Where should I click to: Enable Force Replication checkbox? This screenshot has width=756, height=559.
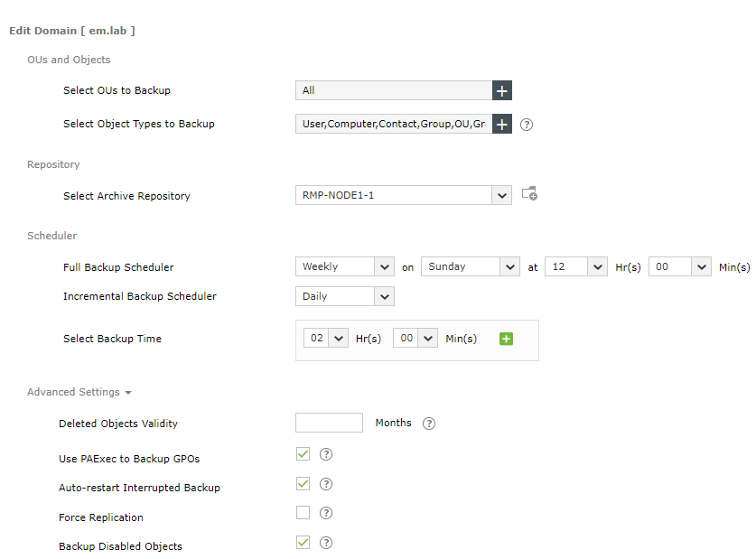pyautogui.click(x=303, y=513)
